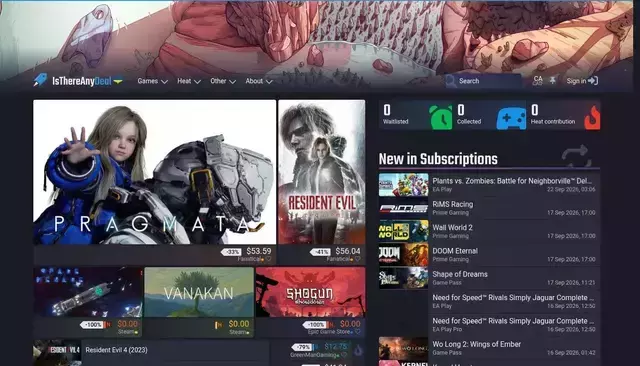Click the Sign in arrow icon
The width and height of the screenshot is (640, 366).
coord(593,81)
